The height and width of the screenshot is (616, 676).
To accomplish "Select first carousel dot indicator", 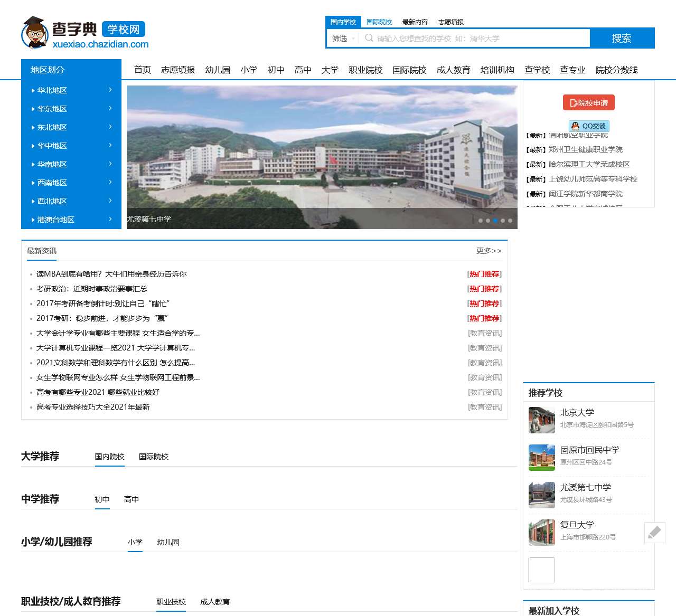I will (x=481, y=221).
